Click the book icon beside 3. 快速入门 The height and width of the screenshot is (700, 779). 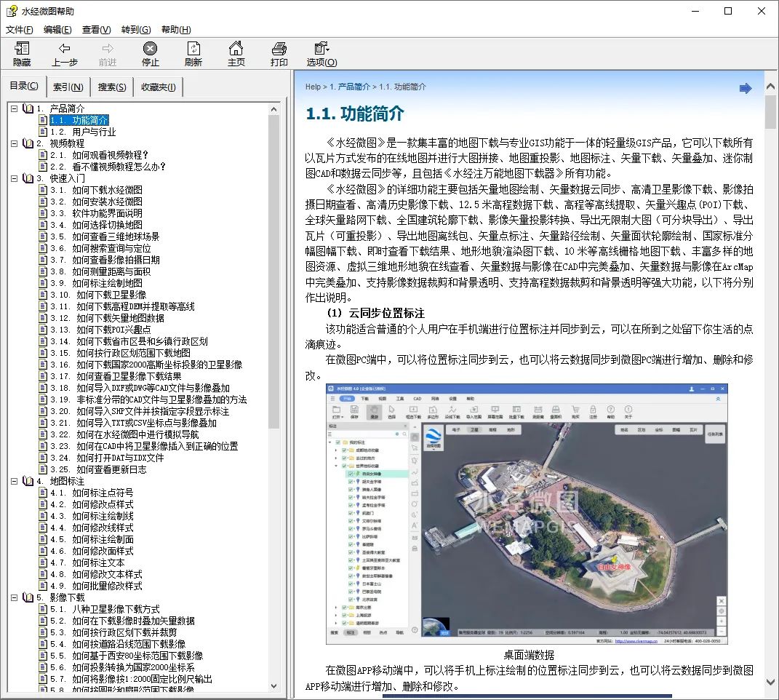click(28, 178)
